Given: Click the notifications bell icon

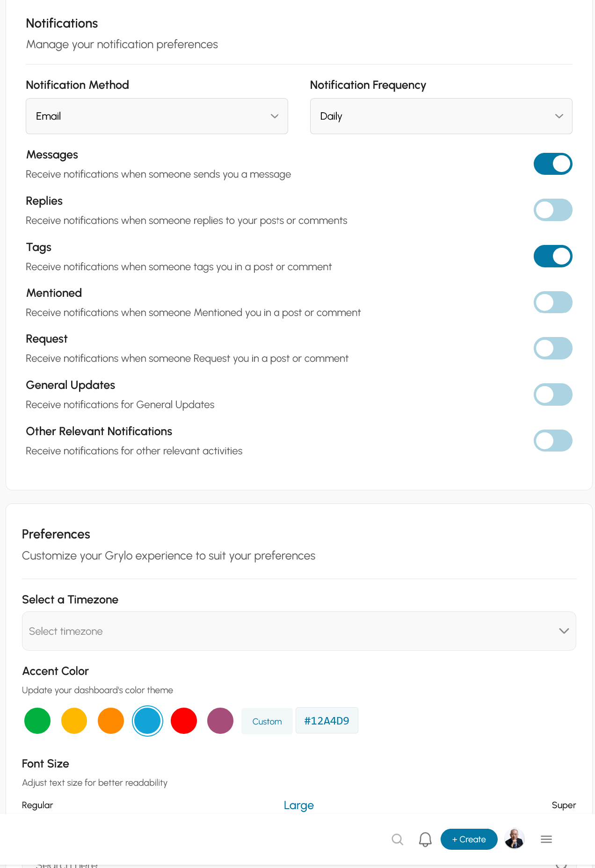Looking at the screenshot, I should [x=425, y=839].
